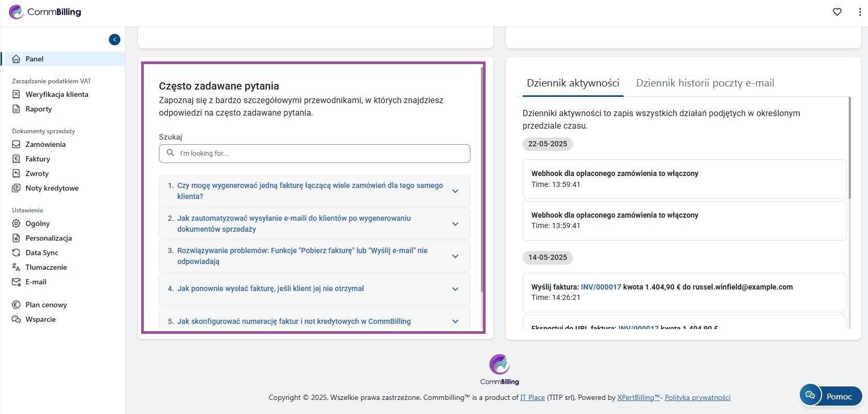Screen dimensions: 868x414
Task: Open Weryfikacja klienta from sidebar
Action: (x=56, y=94)
